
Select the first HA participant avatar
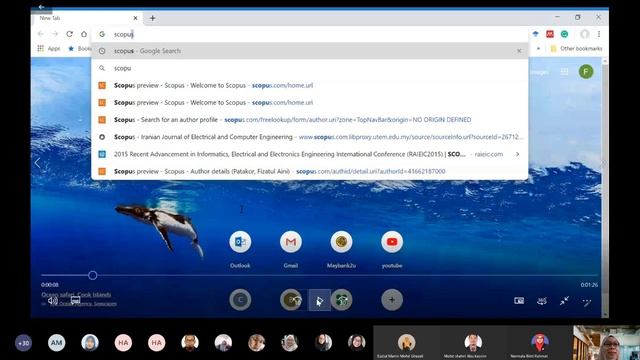[123, 343]
